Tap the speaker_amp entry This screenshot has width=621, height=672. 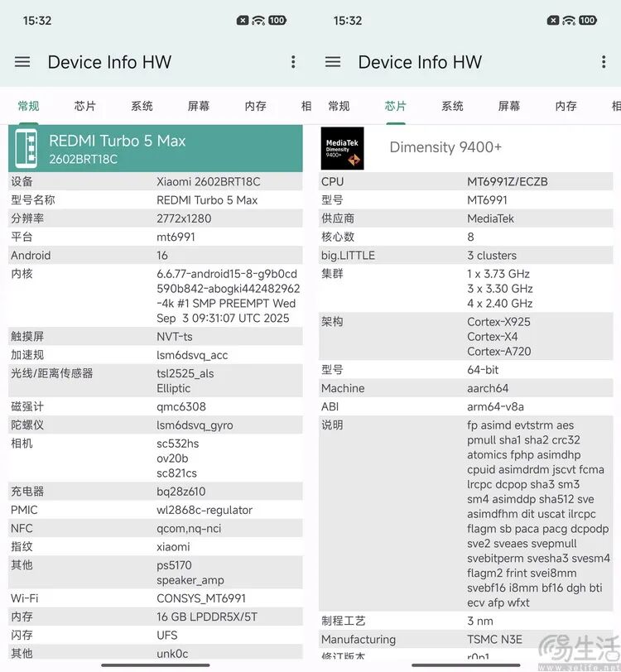190,580
